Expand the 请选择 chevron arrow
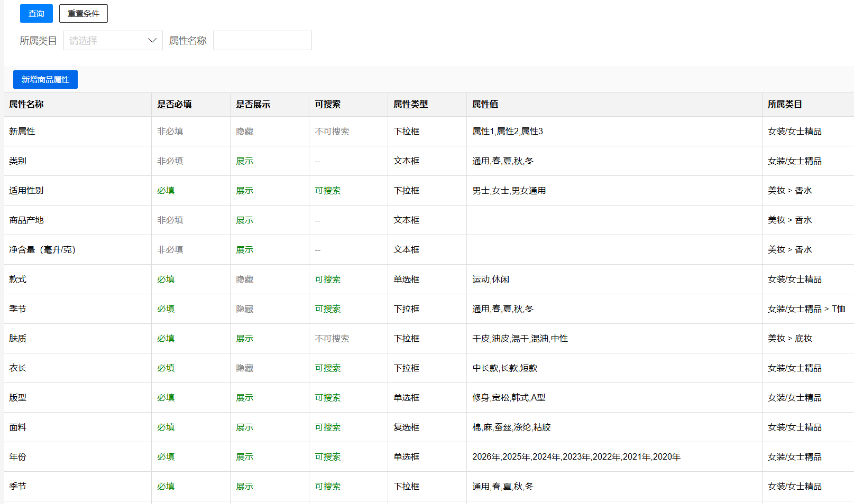Viewport: 854px width, 504px height. click(x=152, y=41)
